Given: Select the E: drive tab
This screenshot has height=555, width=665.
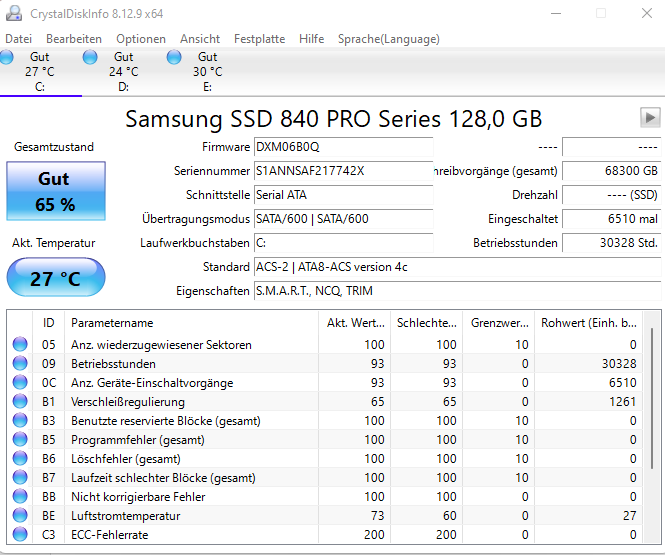Looking at the screenshot, I should 208,72.
